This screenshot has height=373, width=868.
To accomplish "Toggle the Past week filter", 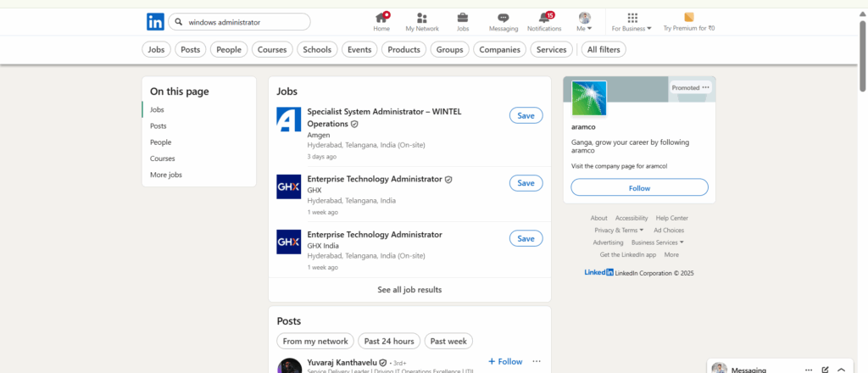I will 448,341.
